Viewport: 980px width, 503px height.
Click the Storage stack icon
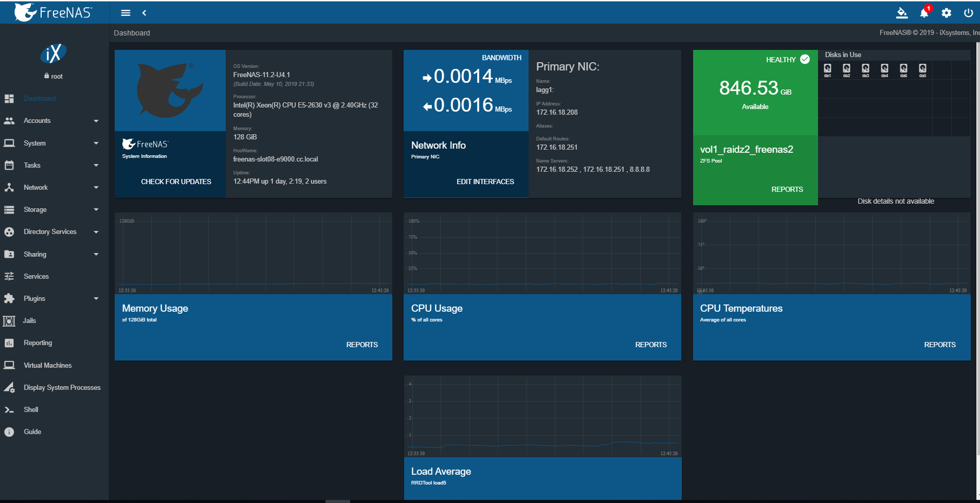[x=9, y=210]
